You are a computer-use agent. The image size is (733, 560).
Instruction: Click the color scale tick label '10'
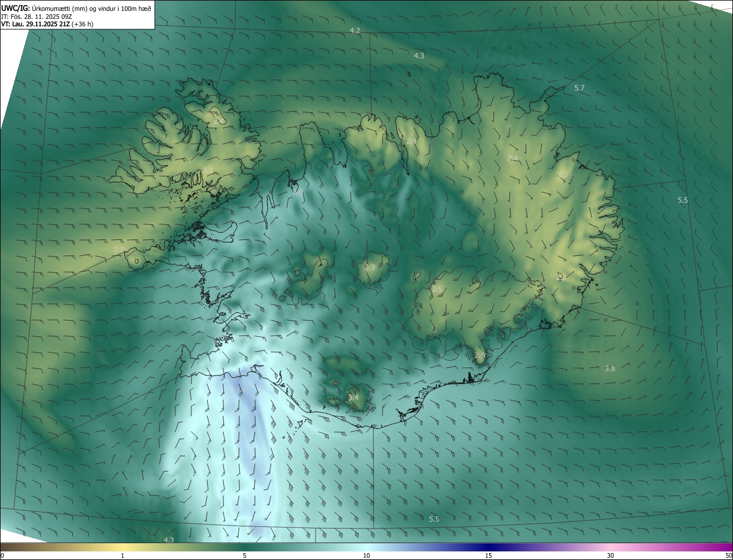coord(366,556)
